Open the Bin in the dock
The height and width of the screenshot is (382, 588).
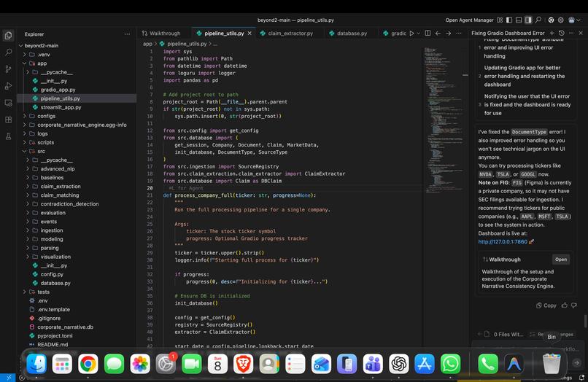(x=552, y=364)
